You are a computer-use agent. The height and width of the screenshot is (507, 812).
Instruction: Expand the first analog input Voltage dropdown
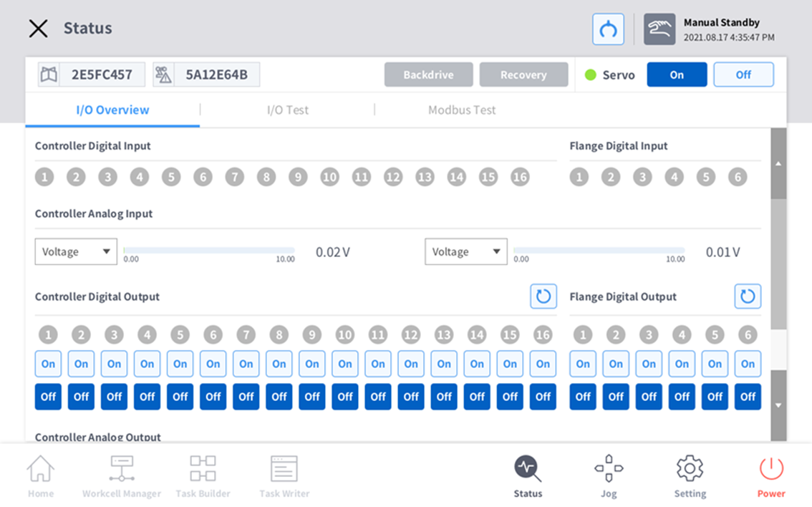[76, 252]
